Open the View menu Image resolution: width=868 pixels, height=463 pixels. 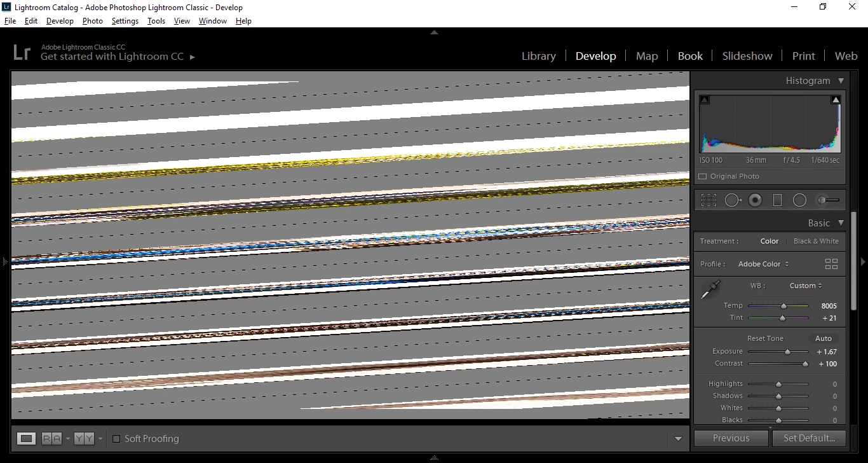pos(182,21)
